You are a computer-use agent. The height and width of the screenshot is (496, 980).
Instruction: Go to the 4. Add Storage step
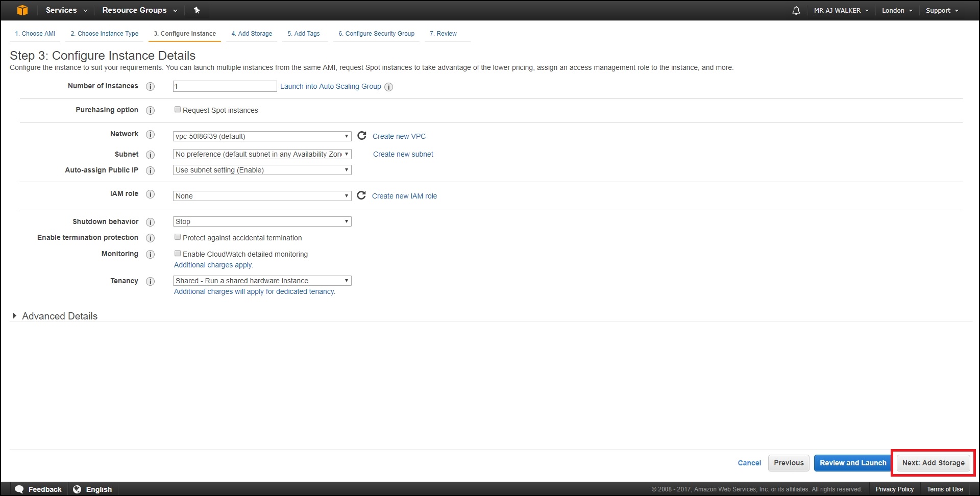click(252, 34)
